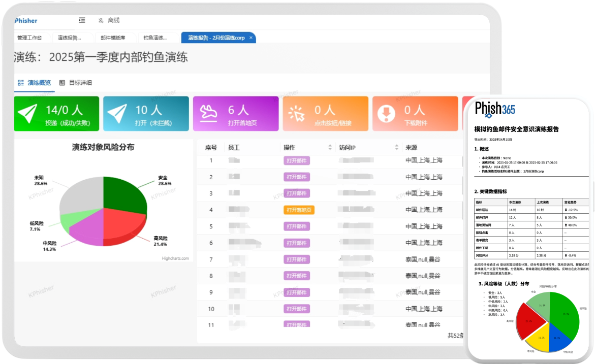Image resolution: width=597 pixels, height=364 pixels.
Task: Click the download attachment arrow icon
Action: tap(387, 113)
